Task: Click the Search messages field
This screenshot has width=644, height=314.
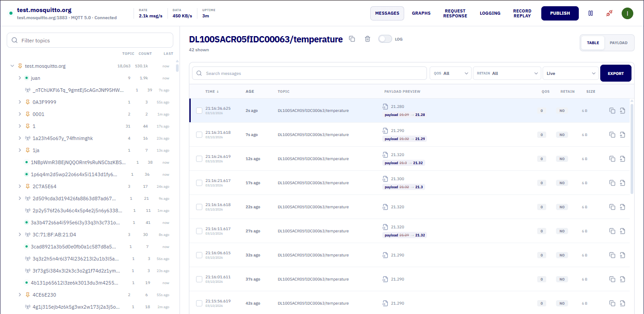Action: pos(309,73)
